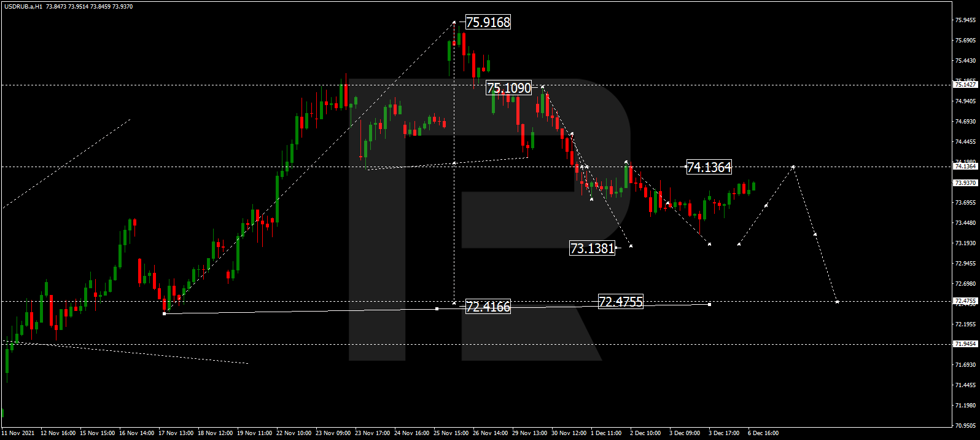
Task: Click the 19 Nov 11:00 time axis label
Action: [254, 433]
